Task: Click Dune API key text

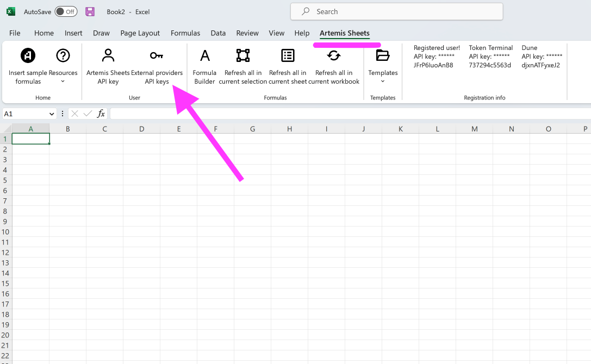Action: tap(542, 57)
